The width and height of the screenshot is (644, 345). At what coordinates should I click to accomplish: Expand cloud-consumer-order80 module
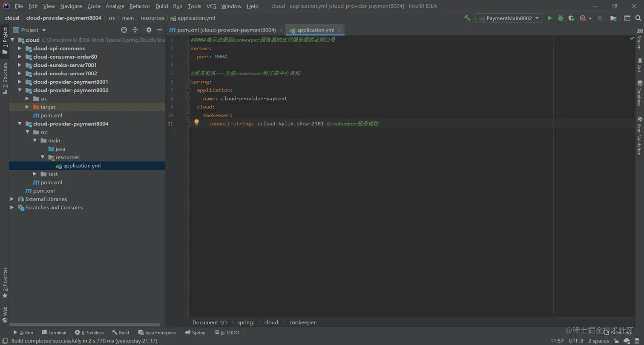(20, 57)
